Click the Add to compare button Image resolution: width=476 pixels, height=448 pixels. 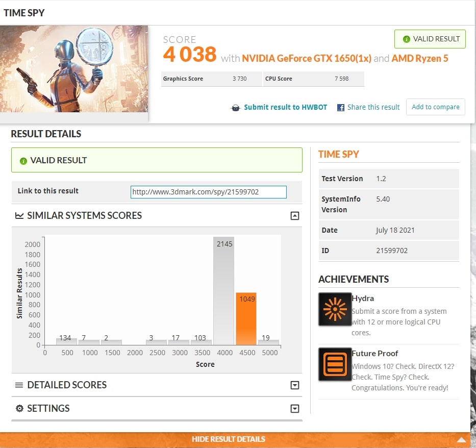point(435,107)
